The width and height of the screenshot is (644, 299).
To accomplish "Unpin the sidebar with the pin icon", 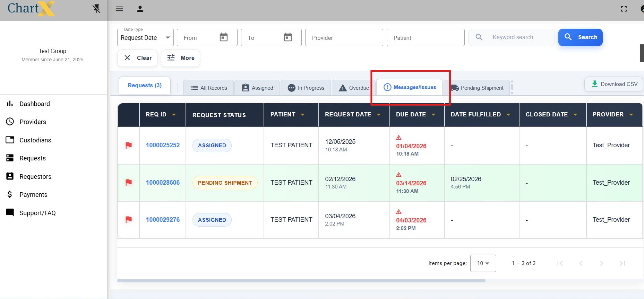I will (x=96, y=9).
